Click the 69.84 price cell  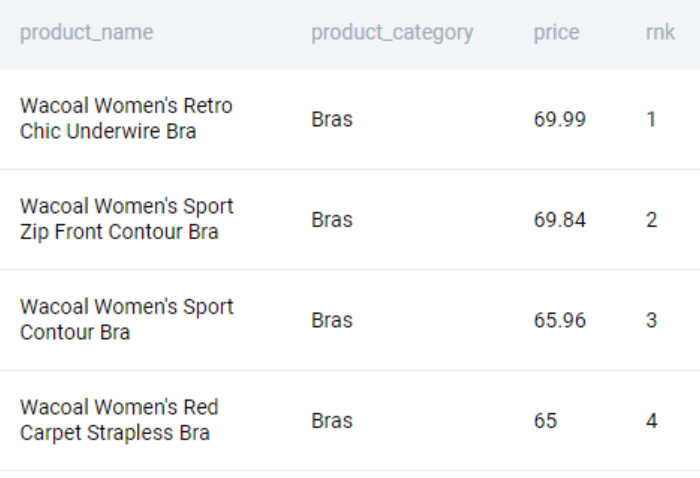coord(560,220)
